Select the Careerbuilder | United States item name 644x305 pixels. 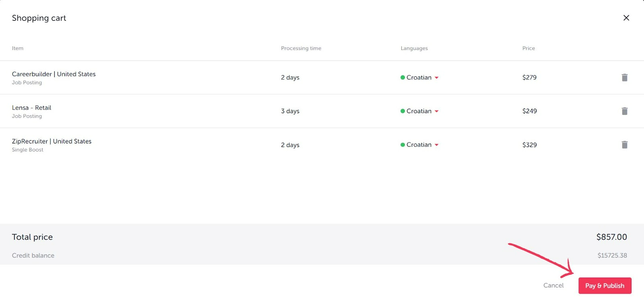[x=54, y=74]
